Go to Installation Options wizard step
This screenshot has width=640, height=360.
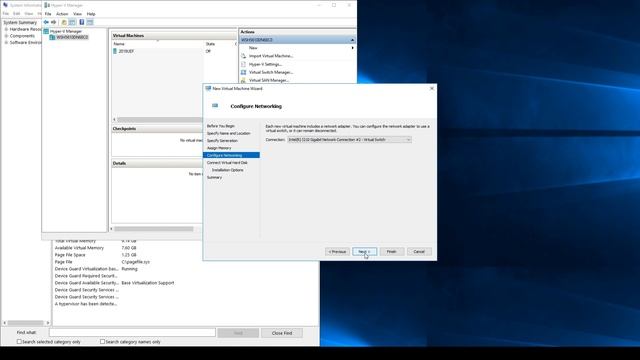pyautogui.click(x=228, y=170)
